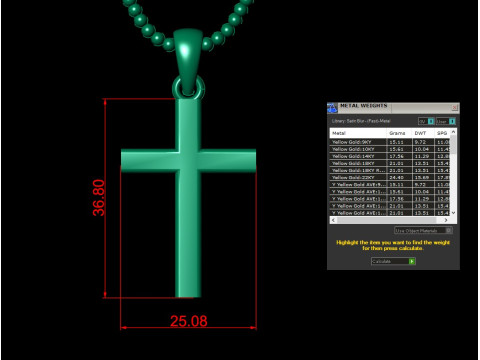Viewport: 480px width, 360px height.
Task: Click the Grams column header
Action: click(x=399, y=133)
